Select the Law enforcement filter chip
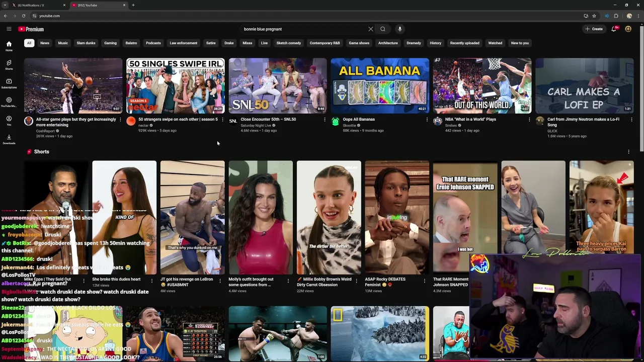The height and width of the screenshot is (362, 644). pos(184,43)
